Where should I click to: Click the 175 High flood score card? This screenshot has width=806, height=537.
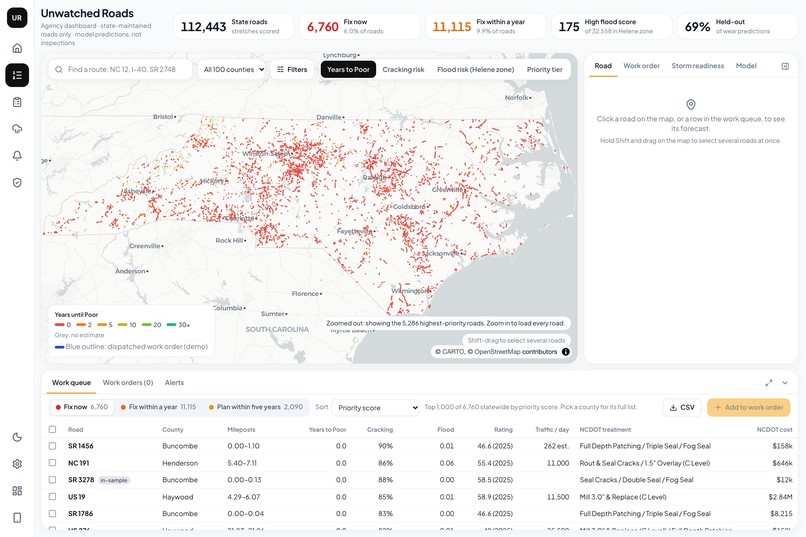(x=612, y=26)
